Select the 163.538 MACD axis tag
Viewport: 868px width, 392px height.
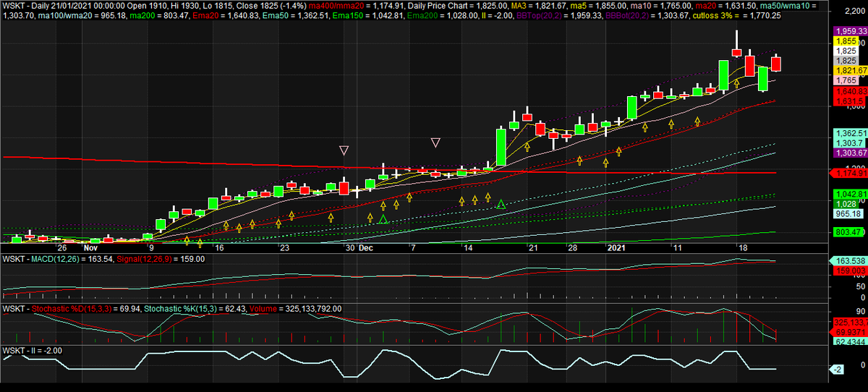pyautogui.click(x=850, y=260)
